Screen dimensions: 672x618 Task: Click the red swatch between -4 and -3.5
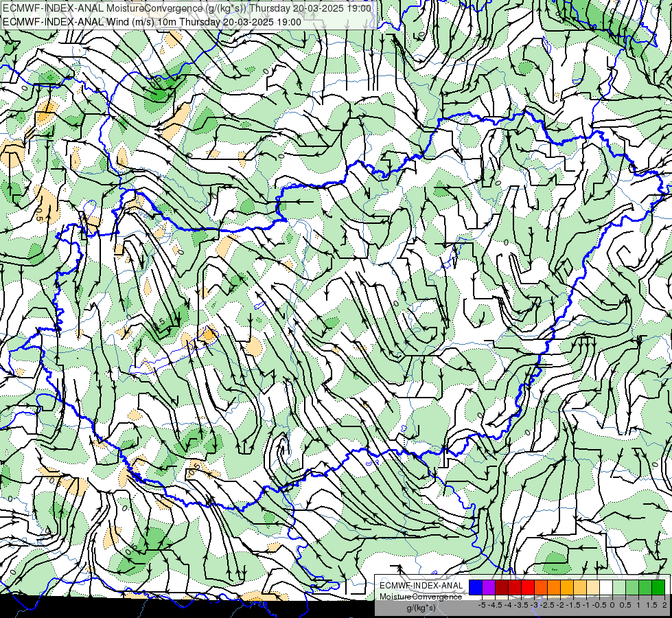pos(515,588)
